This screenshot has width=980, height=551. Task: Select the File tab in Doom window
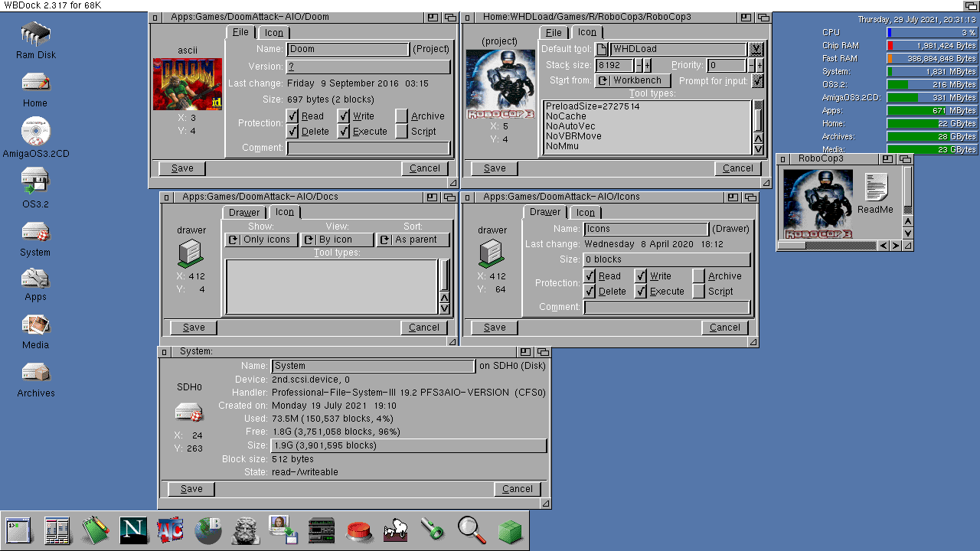pos(240,32)
